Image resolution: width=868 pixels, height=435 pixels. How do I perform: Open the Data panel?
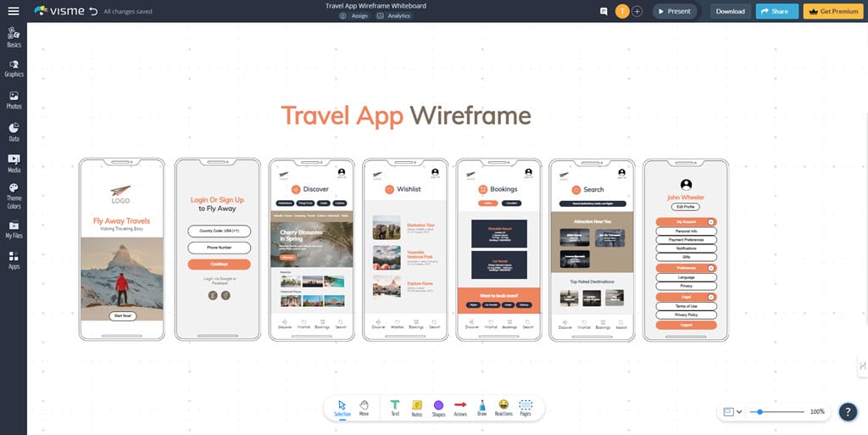(14, 132)
